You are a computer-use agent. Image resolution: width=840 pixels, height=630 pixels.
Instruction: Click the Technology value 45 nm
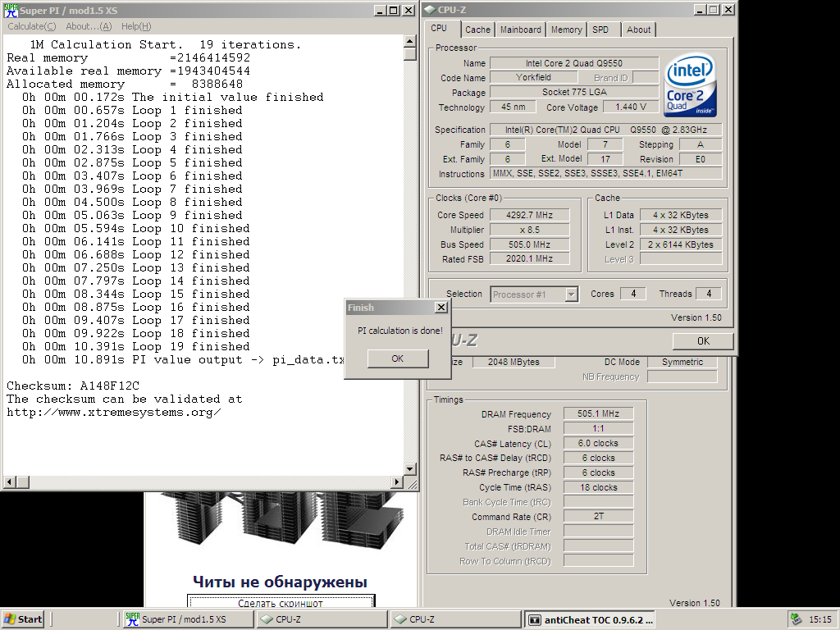(x=514, y=107)
